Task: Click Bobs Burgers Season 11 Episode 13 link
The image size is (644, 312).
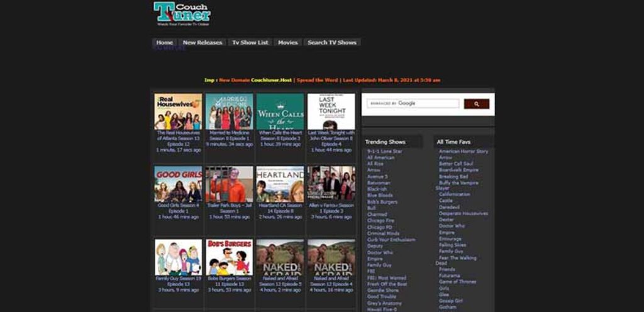Action: [229, 281]
